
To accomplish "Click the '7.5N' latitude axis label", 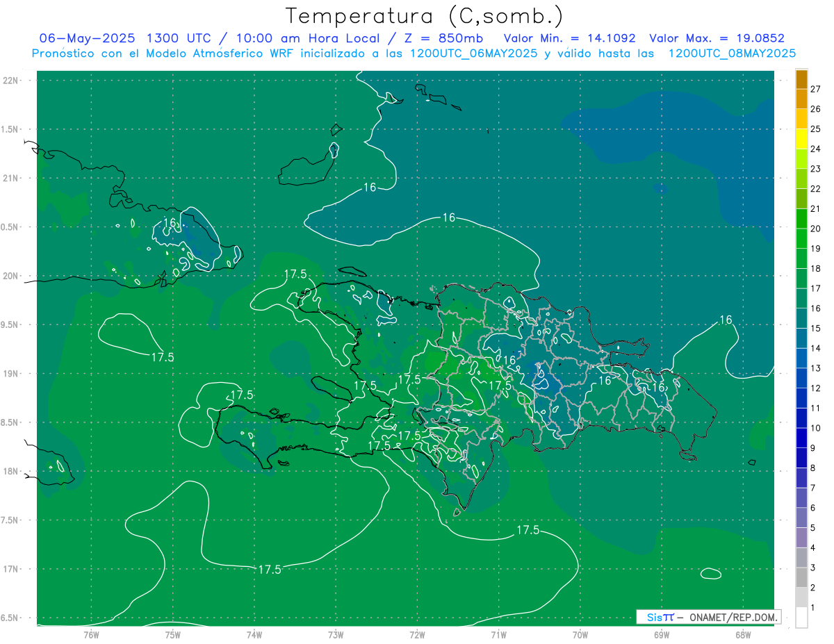I will tap(10, 520).
